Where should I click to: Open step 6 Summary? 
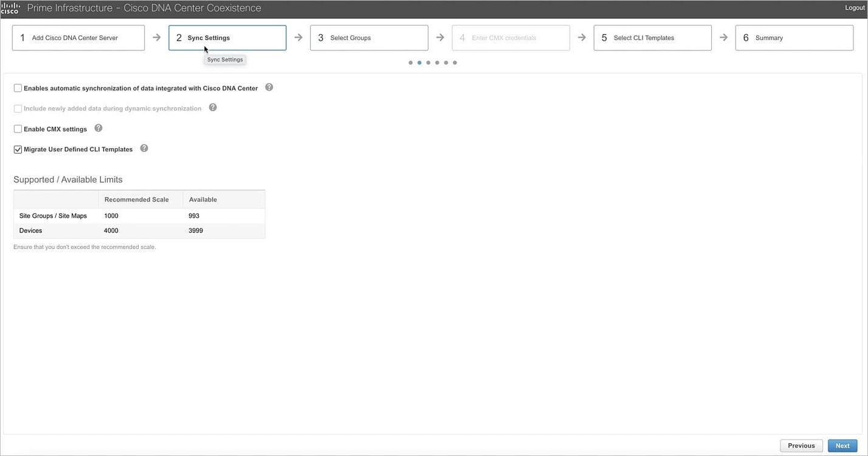point(794,38)
